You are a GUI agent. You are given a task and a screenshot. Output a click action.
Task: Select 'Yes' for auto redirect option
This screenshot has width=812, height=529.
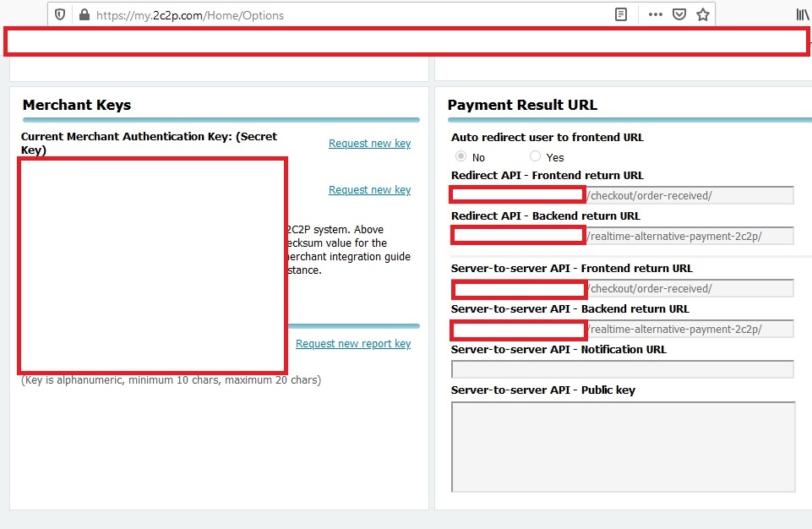pyautogui.click(x=535, y=156)
